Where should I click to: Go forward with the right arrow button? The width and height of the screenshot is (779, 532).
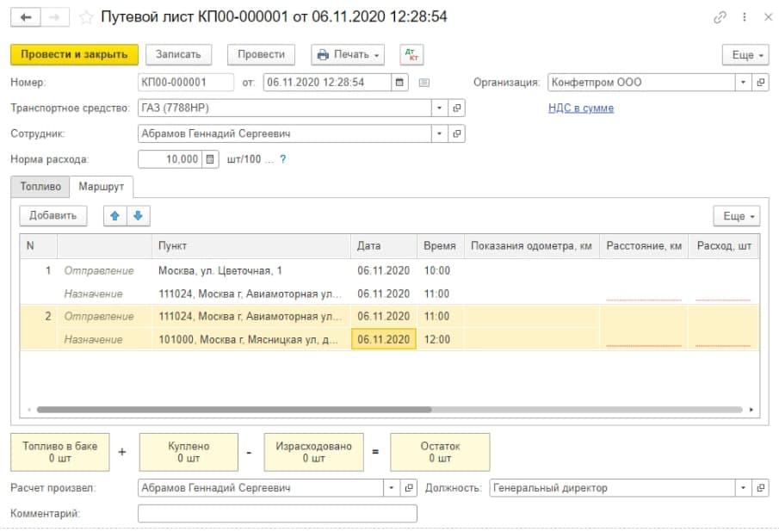point(54,17)
